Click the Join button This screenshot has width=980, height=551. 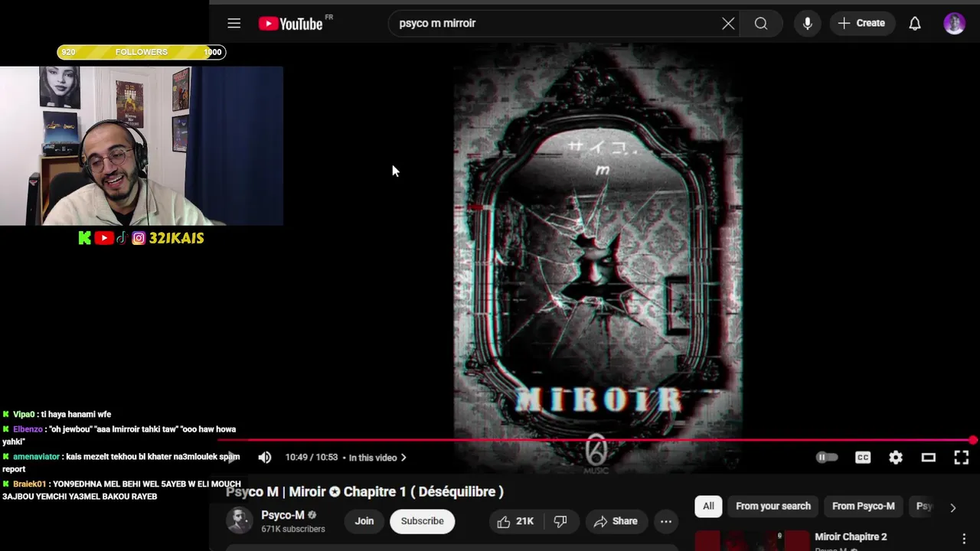(x=364, y=521)
